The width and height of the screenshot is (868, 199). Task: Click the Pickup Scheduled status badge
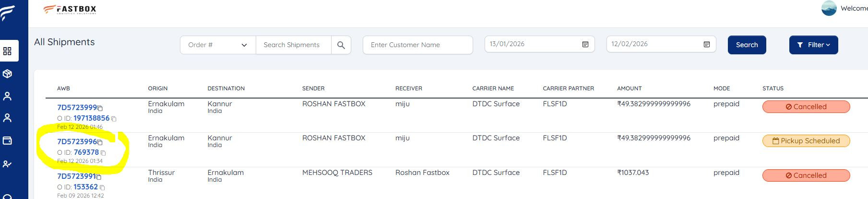coord(806,141)
